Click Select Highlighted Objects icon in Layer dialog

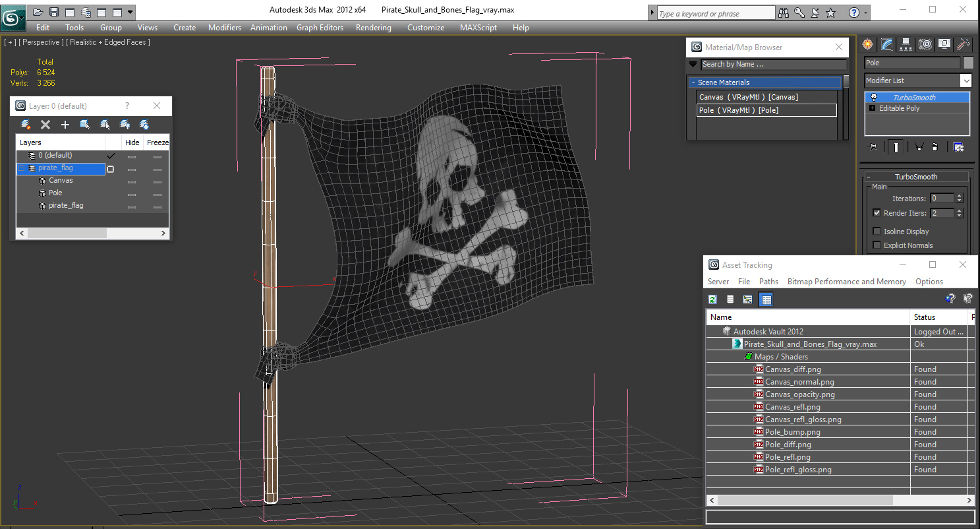[x=85, y=124]
